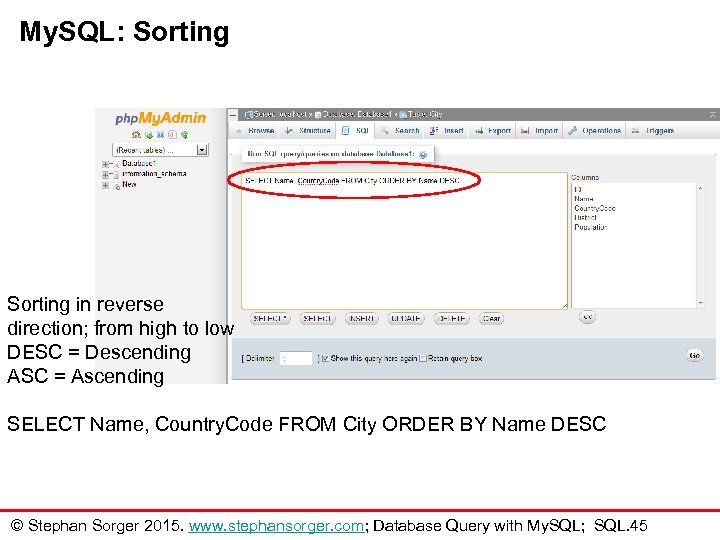Toggle Show this query here again checkbox
Viewport: 720px width, 540px height.
(325, 358)
